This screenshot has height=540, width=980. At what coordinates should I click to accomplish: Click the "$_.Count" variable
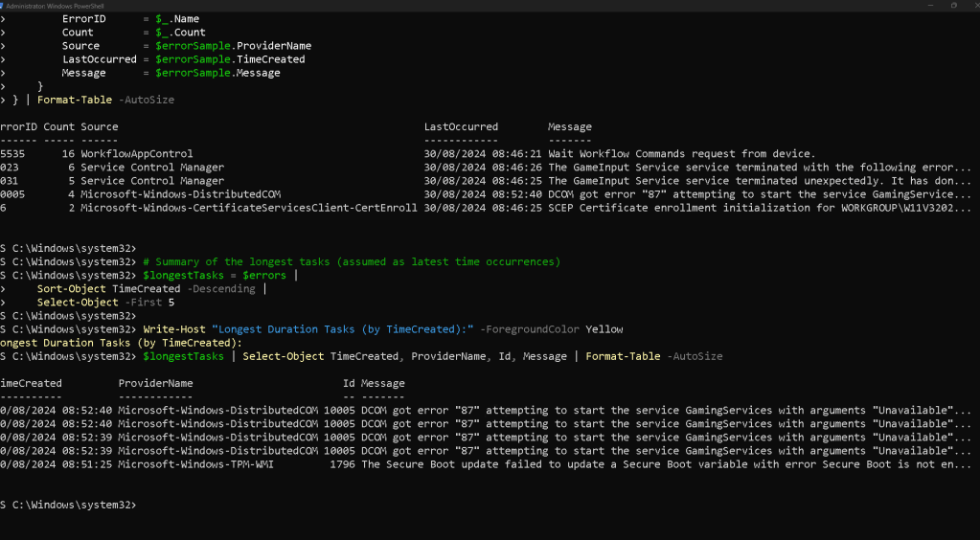[x=181, y=33]
